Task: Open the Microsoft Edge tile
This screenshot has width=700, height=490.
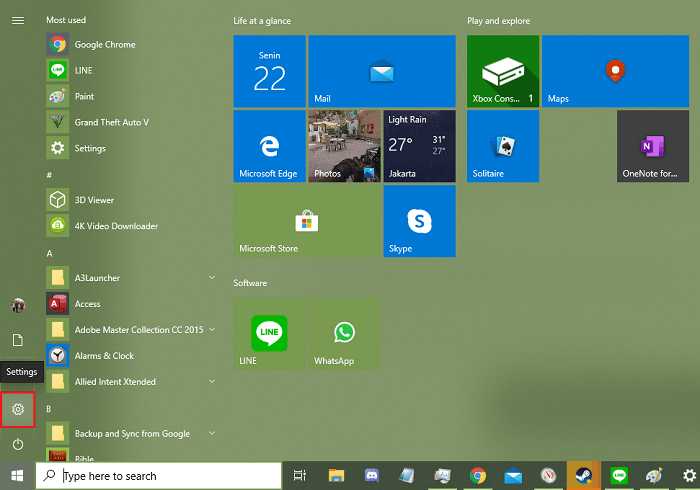Action: [269, 146]
